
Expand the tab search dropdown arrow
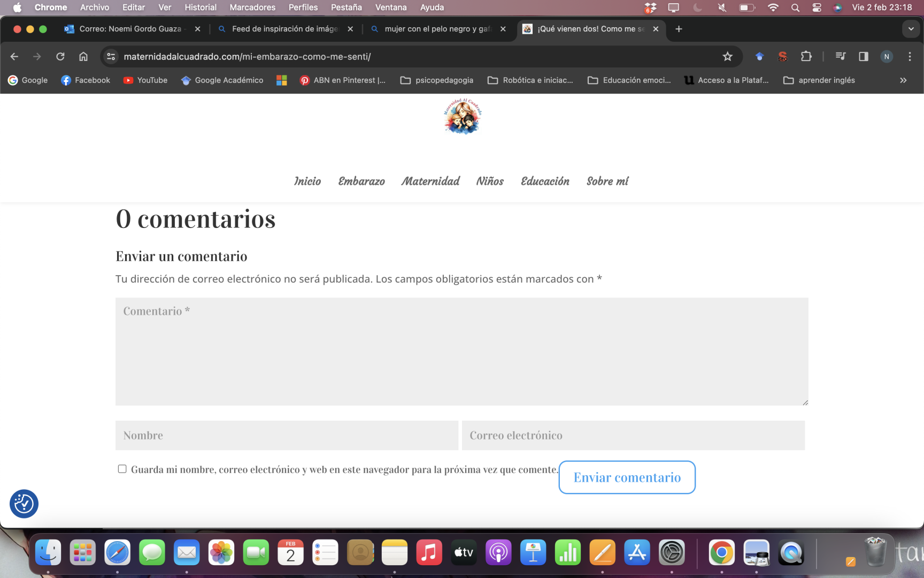pyautogui.click(x=911, y=29)
